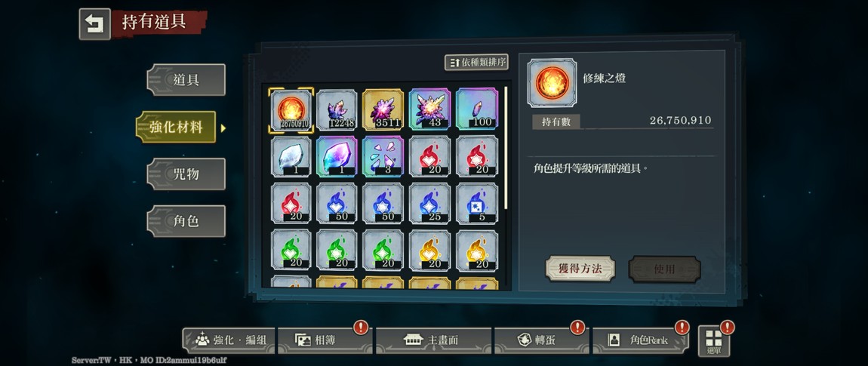Click the item list vertical scrollbar

[506, 147]
